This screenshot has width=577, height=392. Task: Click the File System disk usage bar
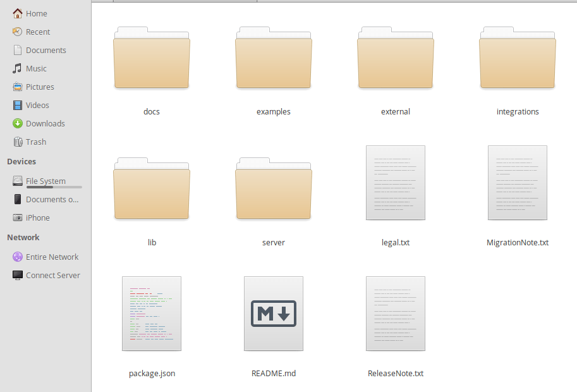coord(54,187)
